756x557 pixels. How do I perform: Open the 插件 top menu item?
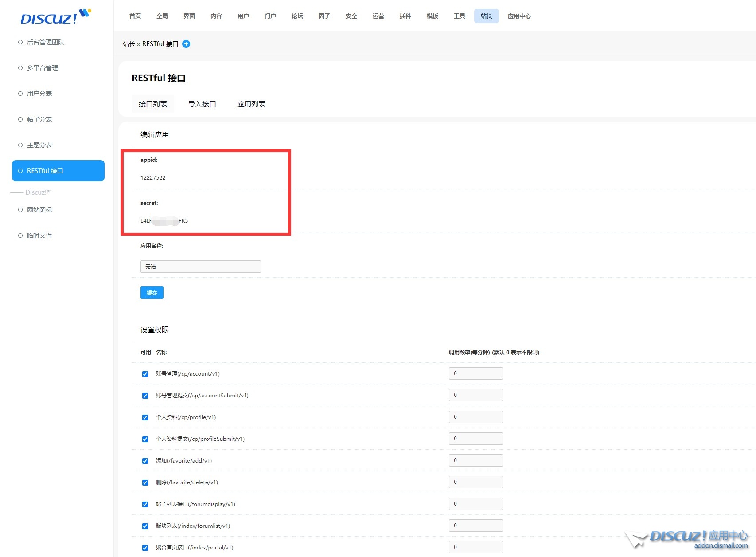click(405, 16)
